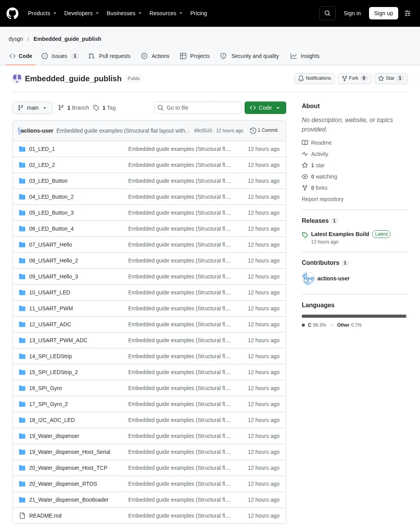Image resolution: width=420 pixels, height=525 pixels.
Task: Expand the Resources menu
Action: tap(166, 13)
